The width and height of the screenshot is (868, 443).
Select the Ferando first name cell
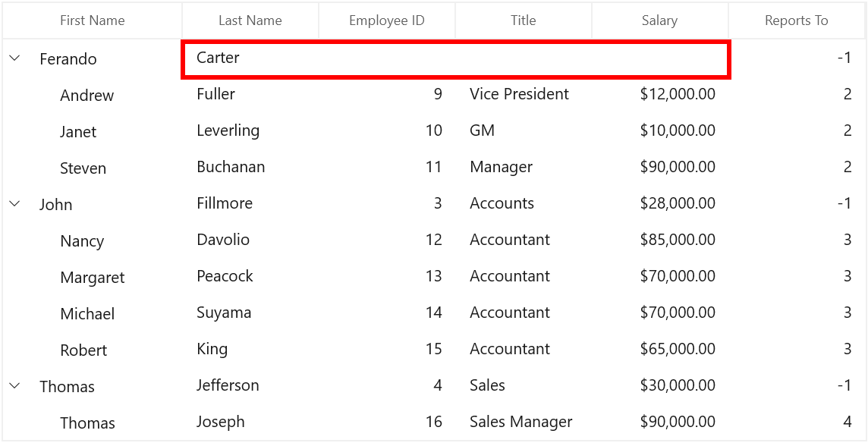coord(68,58)
